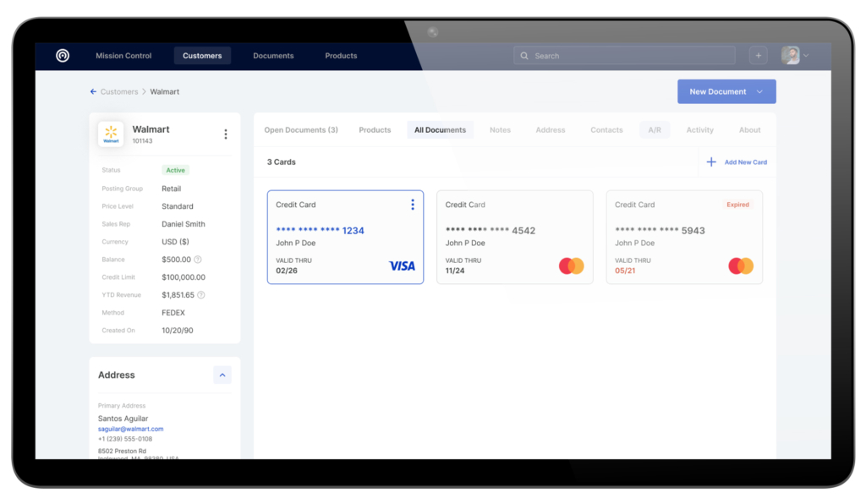Image resolution: width=866 pixels, height=504 pixels.
Task: Click the 10/20/90 created date
Action: pyautogui.click(x=178, y=330)
